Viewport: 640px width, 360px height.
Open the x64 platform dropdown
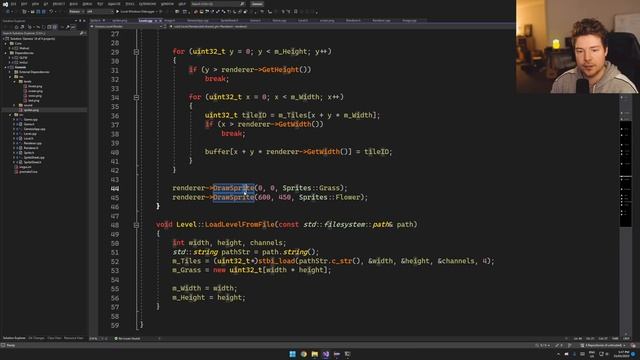point(100,12)
